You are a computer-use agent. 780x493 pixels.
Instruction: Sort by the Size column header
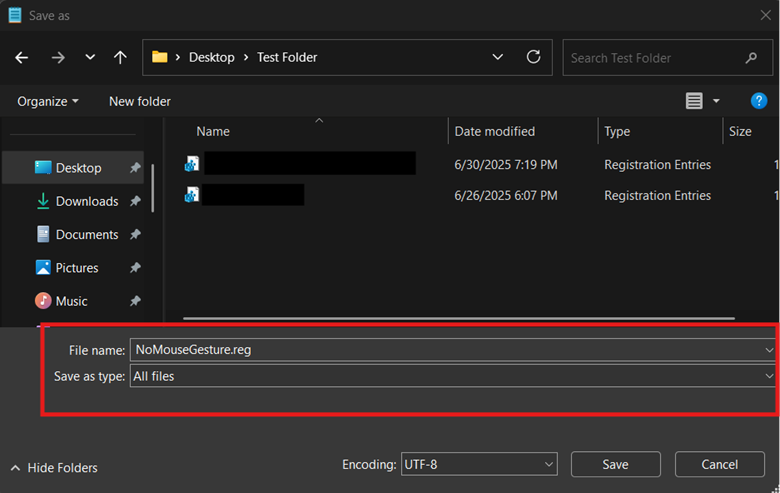click(740, 131)
